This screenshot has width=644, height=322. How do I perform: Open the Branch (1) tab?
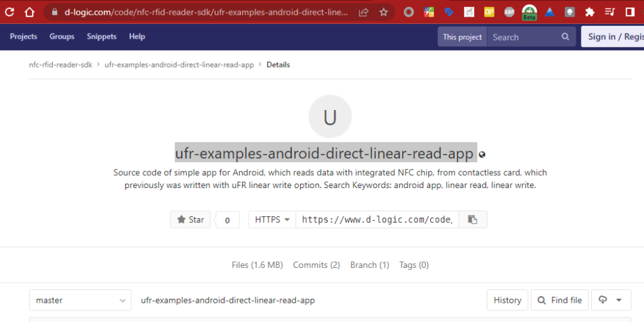[370, 265]
